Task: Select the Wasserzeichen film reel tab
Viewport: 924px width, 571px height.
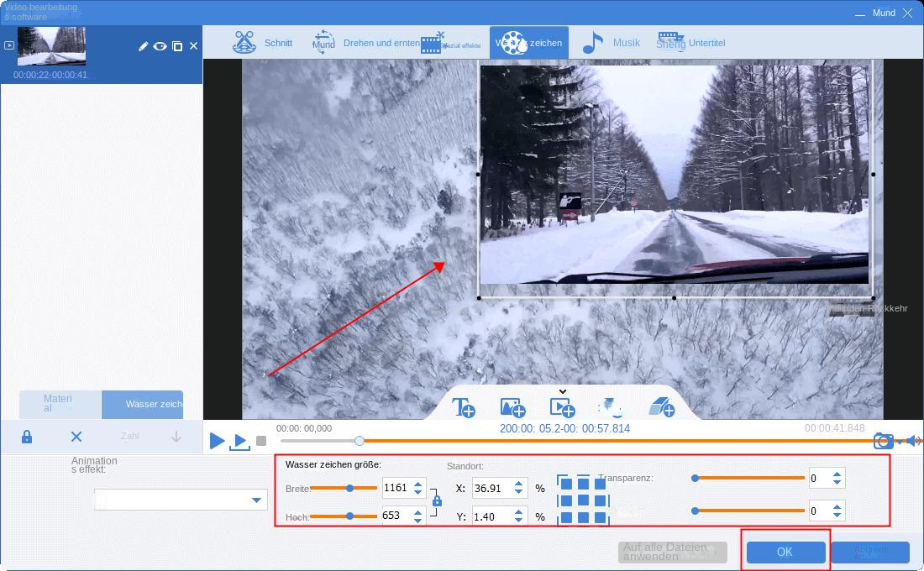Action: [529, 43]
